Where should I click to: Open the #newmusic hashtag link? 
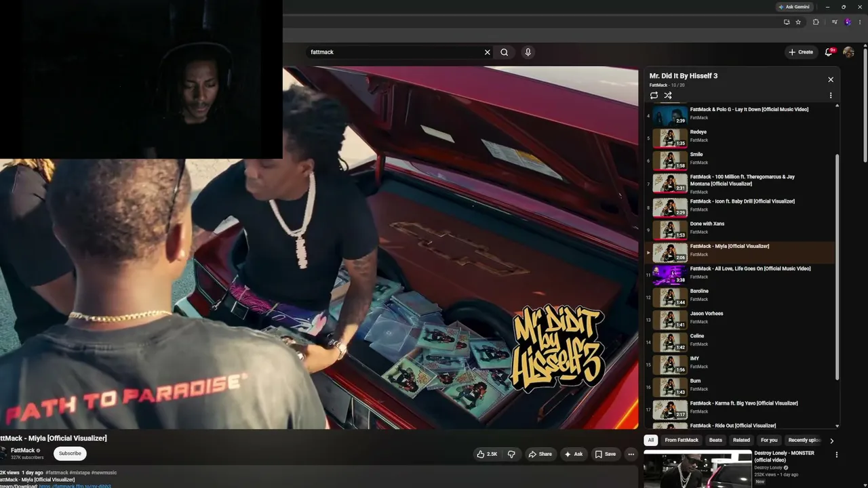(104, 472)
